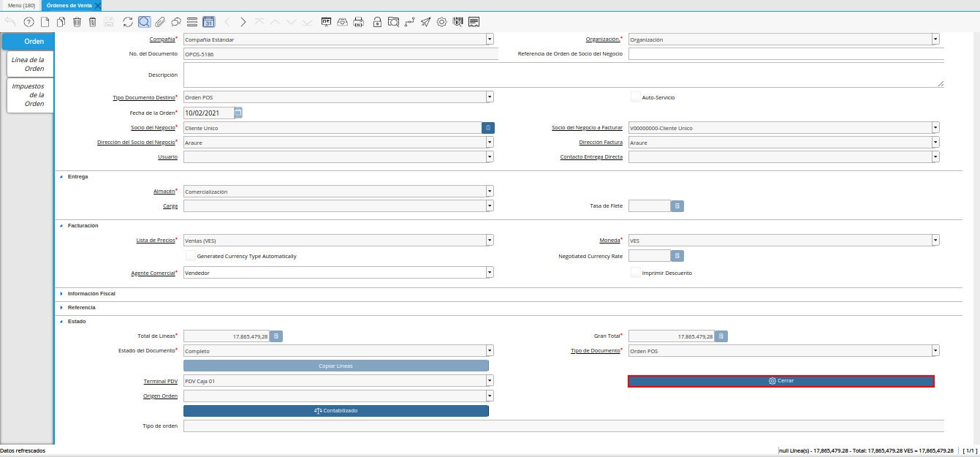Click the Attachment paperclip icon

tap(159, 22)
